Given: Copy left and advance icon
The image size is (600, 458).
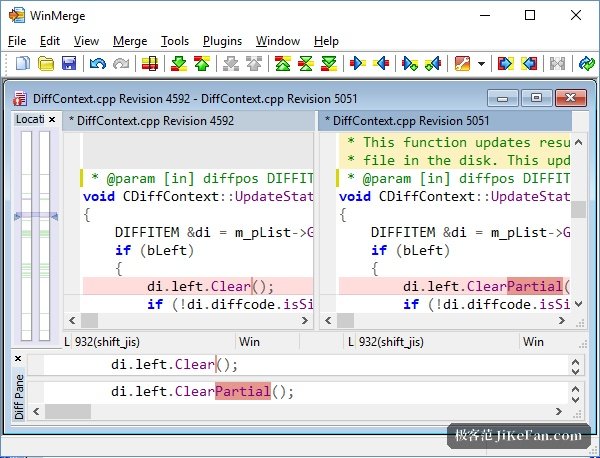Looking at the screenshot, I should coord(433,64).
